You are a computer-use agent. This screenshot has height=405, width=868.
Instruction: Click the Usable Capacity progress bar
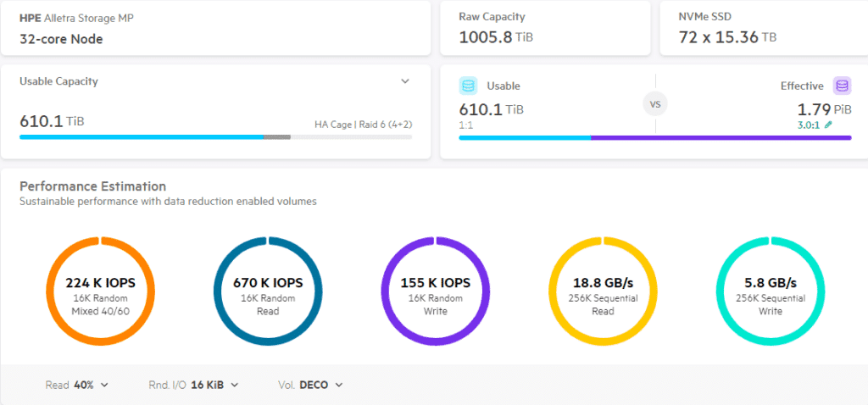(x=216, y=136)
